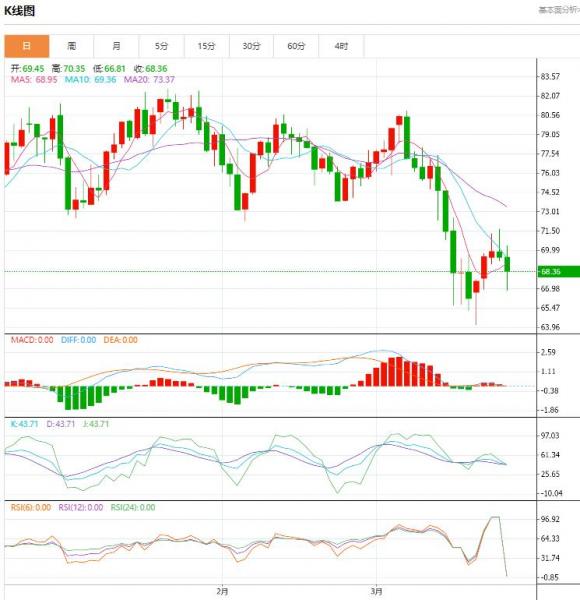Click the 高:70.35 high value
This screenshot has height=600, width=580.
68,69
